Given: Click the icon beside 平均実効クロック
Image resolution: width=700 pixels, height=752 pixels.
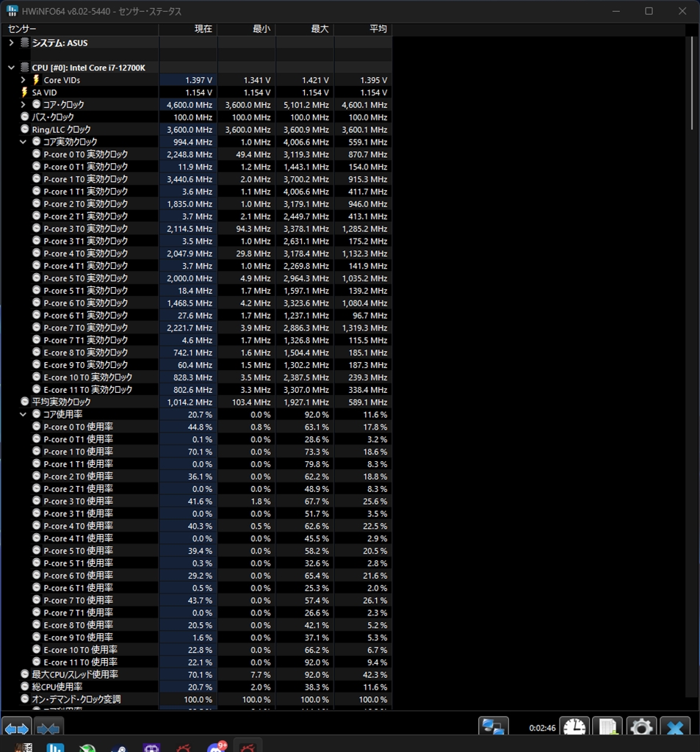Looking at the screenshot, I should click(x=25, y=402).
